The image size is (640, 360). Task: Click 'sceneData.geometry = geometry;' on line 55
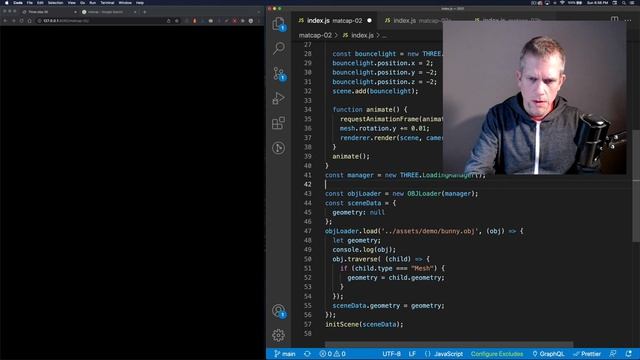388,306
